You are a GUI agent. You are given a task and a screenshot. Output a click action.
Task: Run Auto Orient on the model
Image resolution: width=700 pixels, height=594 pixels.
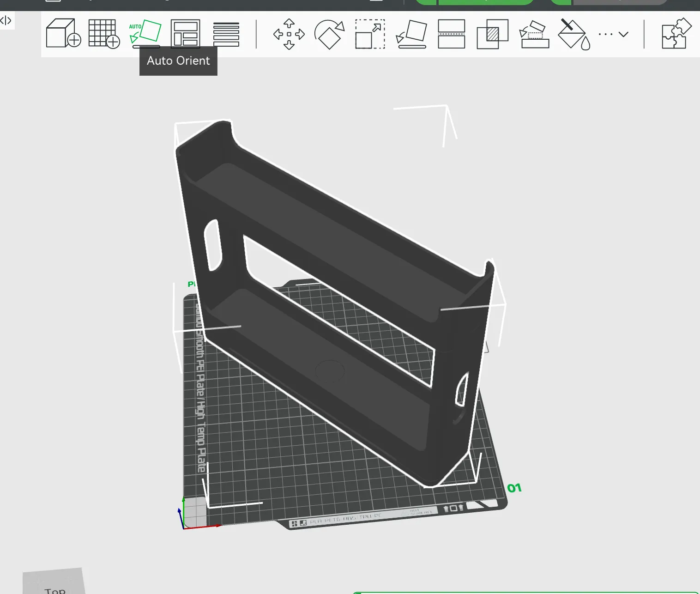pos(145,33)
